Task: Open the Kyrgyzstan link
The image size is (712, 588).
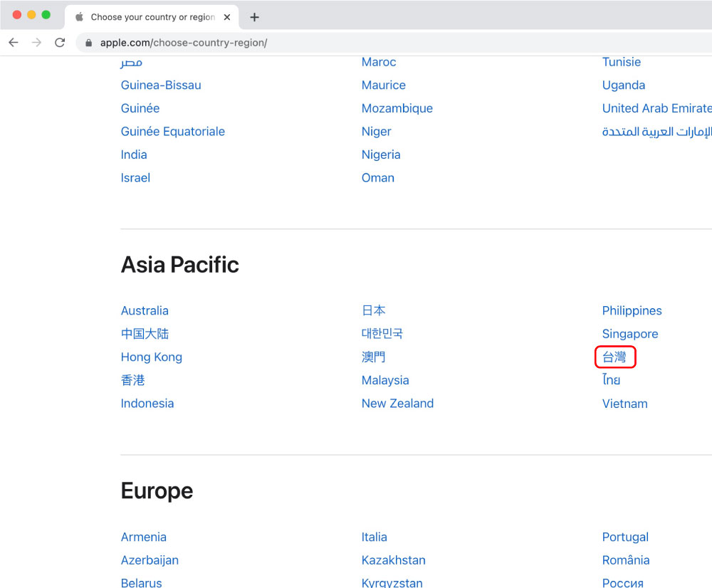Action: 392,582
